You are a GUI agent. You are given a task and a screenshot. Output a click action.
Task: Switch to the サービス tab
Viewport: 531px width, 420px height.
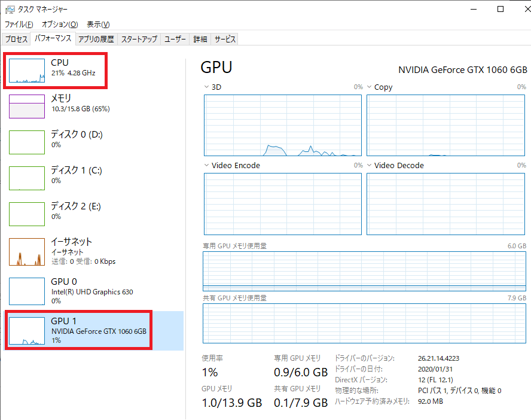(x=225, y=39)
